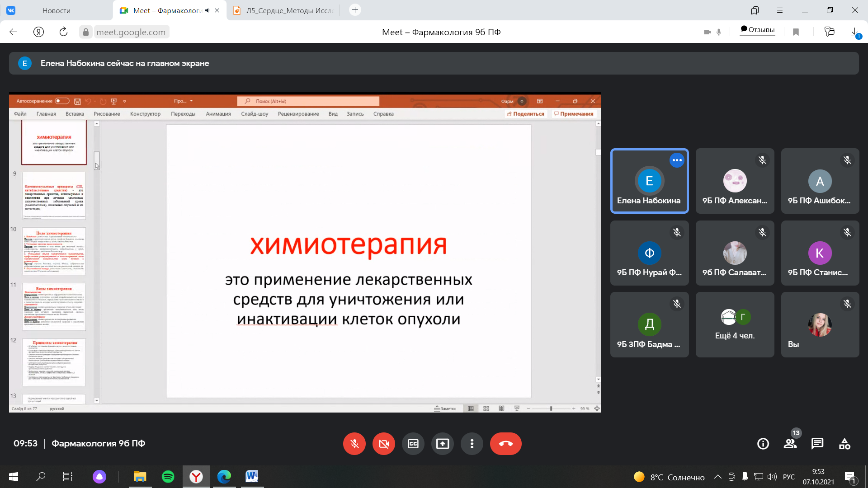The height and width of the screenshot is (488, 868).
Task: Open Конструктор ribbon tab
Action: click(145, 114)
